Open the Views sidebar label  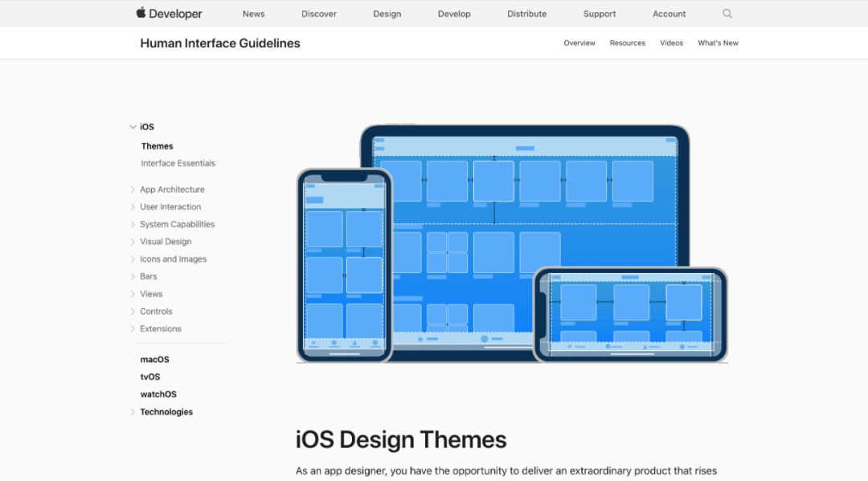coord(151,294)
